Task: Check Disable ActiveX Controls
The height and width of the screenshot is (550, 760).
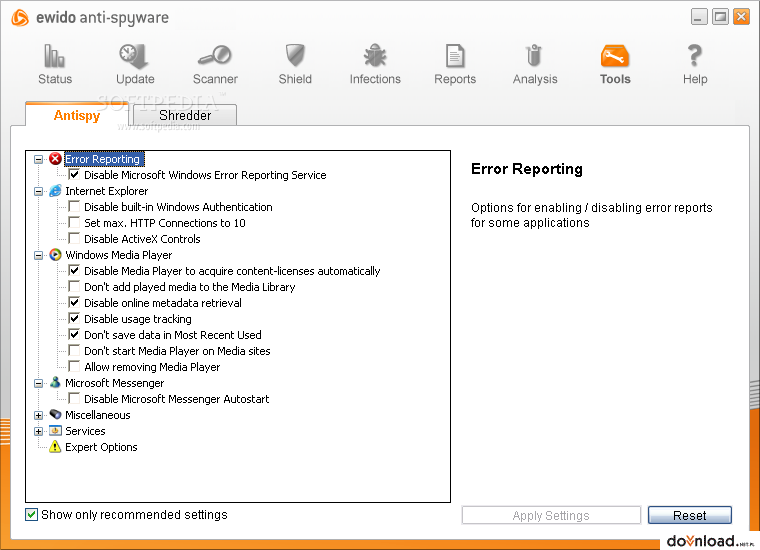Action: [x=74, y=238]
